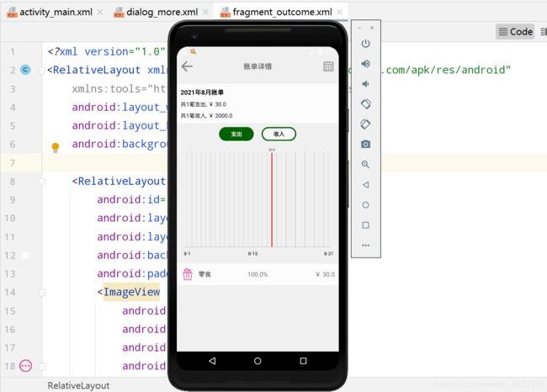Image resolution: width=547 pixels, height=392 pixels.
Task: Collapse the RelativeLayout fold marker on line 2
Action: (x=41, y=71)
